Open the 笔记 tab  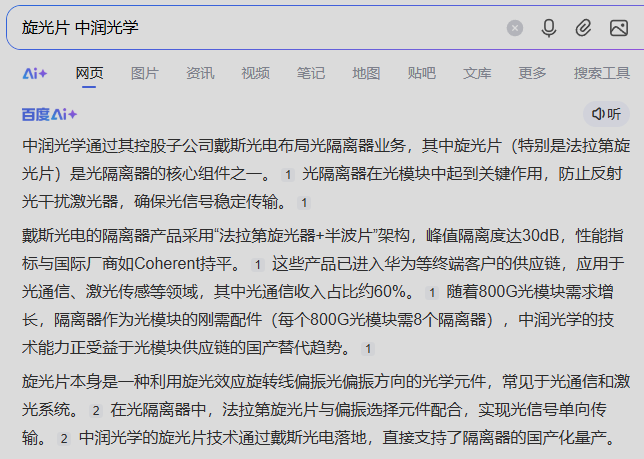tap(311, 73)
